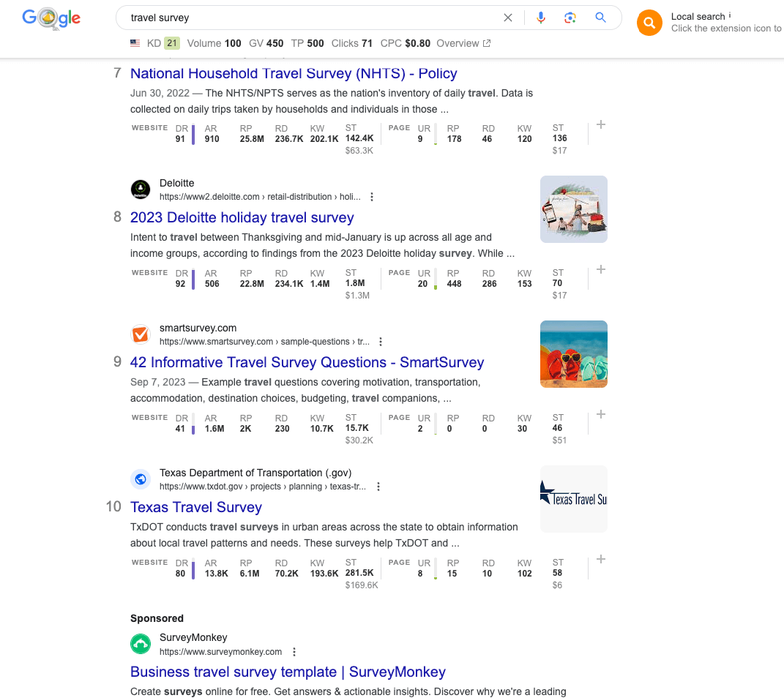784x698 pixels.
Task: Click the beach flip-flops thumbnail beside the SmartSurvey result
Action: coord(573,353)
